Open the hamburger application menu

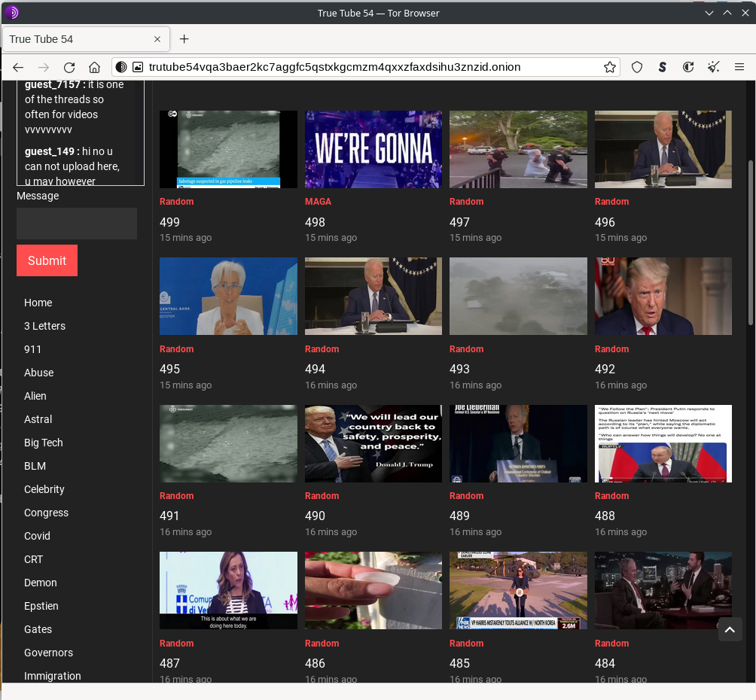pyautogui.click(x=739, y=67)
